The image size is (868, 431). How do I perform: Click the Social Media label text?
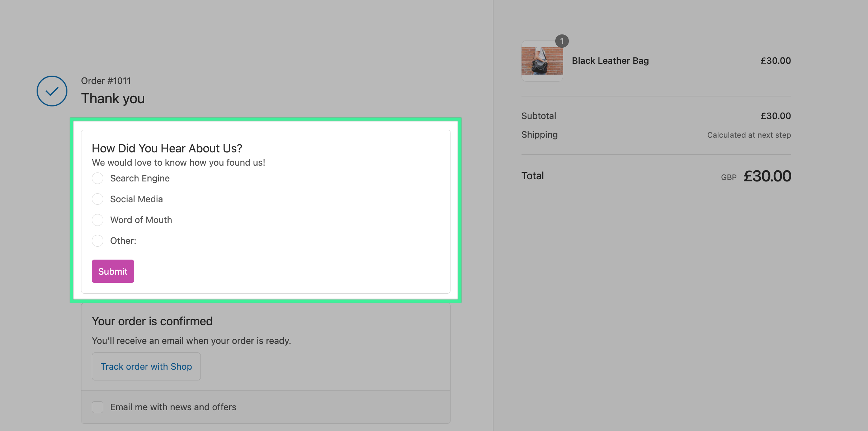136,199
